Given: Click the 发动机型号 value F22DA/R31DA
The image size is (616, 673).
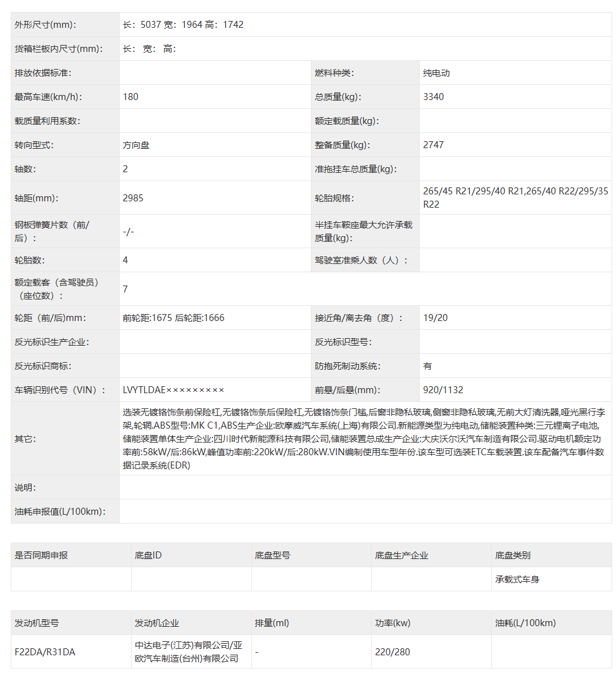Looking at the screenshot, I should tap(44, 652).
